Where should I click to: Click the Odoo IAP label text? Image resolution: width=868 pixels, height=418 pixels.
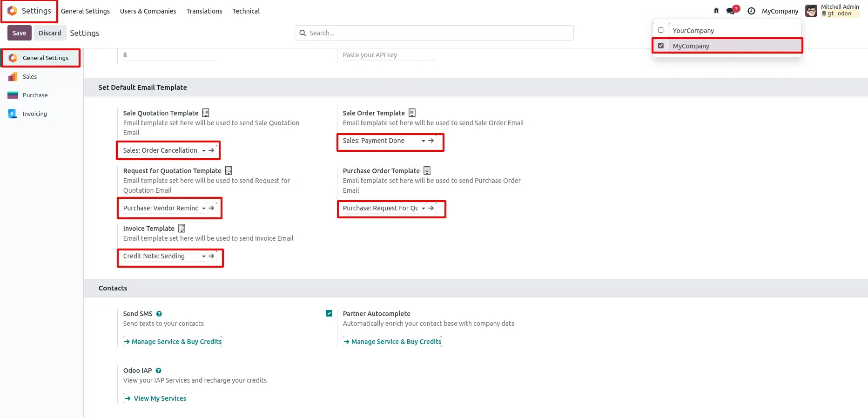[137, 371]
